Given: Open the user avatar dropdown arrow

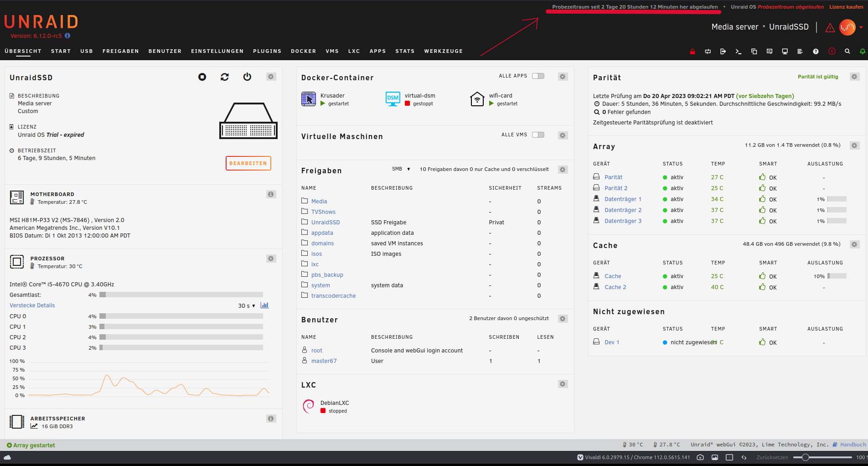Looking at the screenshot, I should [861, 27].
